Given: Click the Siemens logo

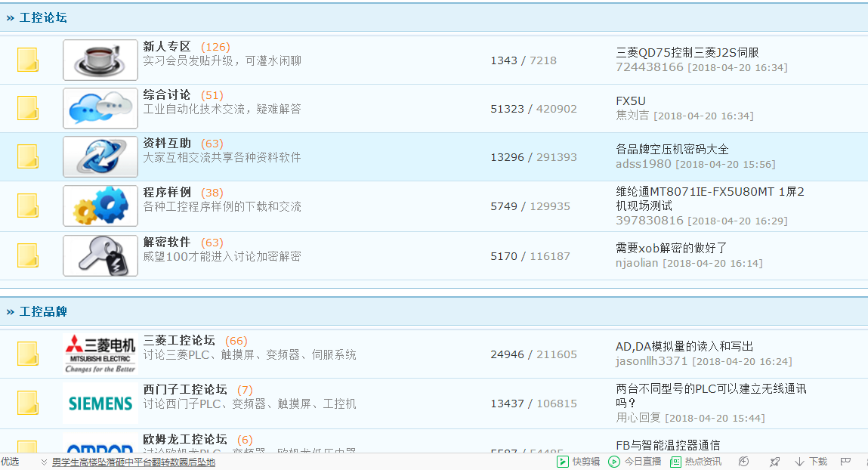Looking at the screenshot, I should (x=100, y=403).
